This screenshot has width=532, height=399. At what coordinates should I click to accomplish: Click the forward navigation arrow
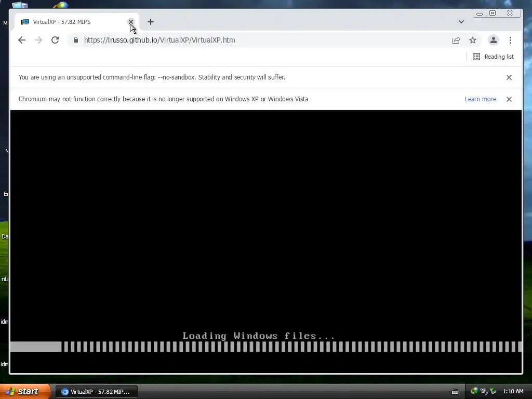[x=38, y=40]
